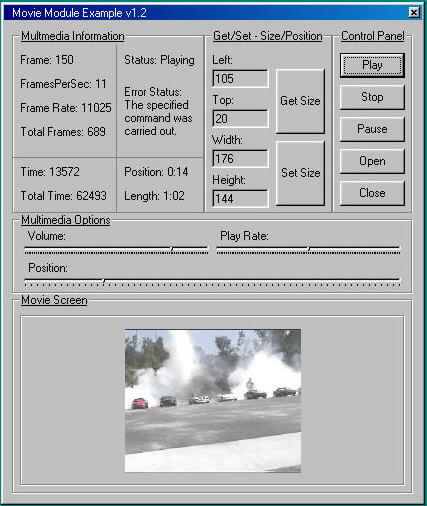The height and width of the screenshot is (506, 427).
Task: Focus the Top position input field
Action: click(x=240, y=119)
